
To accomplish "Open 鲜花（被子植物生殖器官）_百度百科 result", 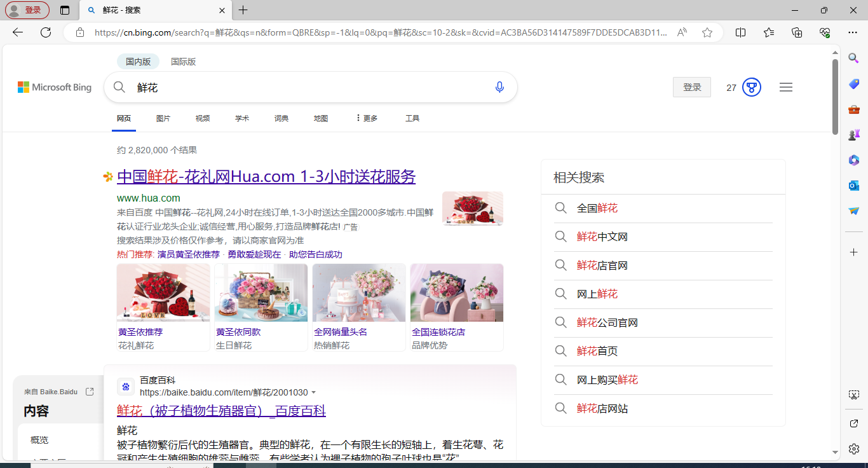I will pyautogui.click(x=221, y=411).
